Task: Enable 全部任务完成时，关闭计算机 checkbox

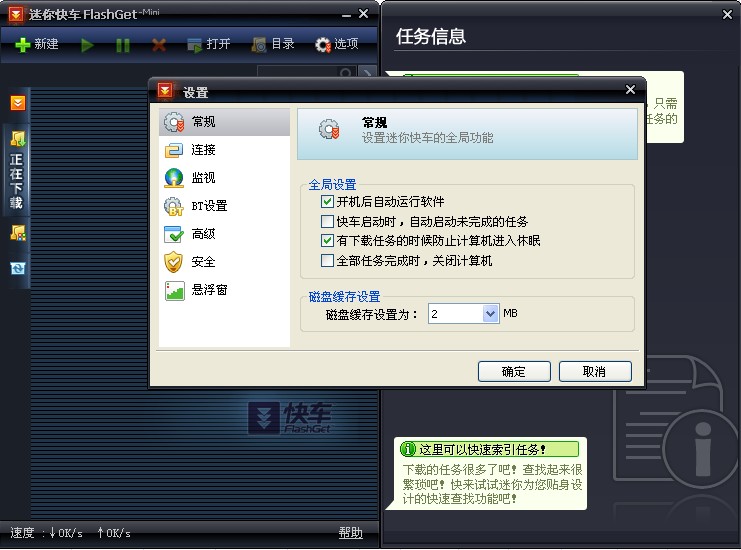Action: 327,260
